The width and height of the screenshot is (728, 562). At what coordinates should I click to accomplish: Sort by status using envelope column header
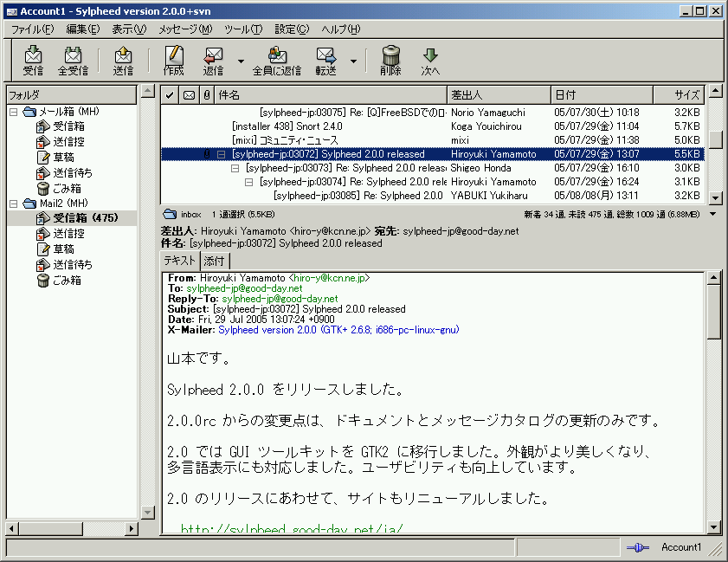pyautogui.click(x=189, y=95)
